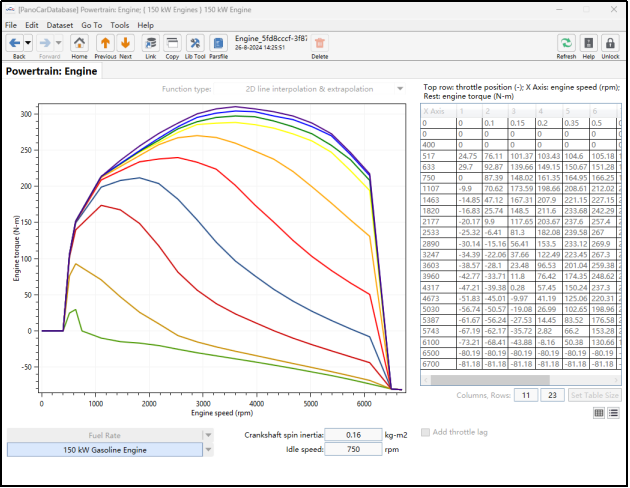Select the Previous up-arrow icon

105,43
